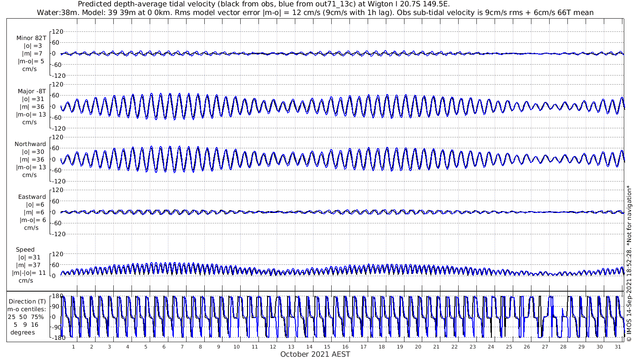Click the 'Speed' panel label

click(x=25, y=250)
